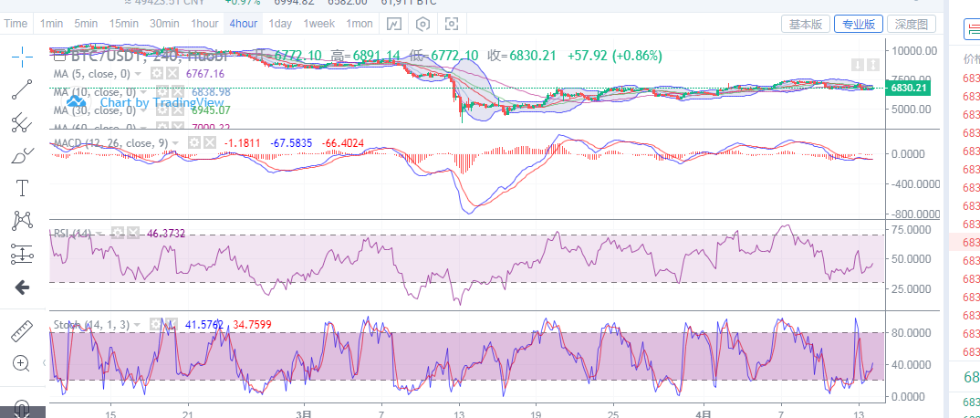The image size is (980, 418).
Task: Move the main chart pane down
Action: (x=860, y=65)
